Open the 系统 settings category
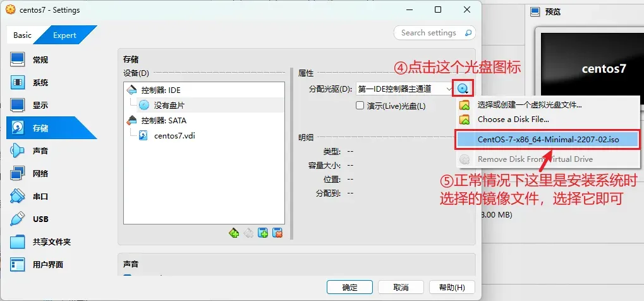Image resolution: width=644 pixels, height=301 pixels. pos(40,83)
